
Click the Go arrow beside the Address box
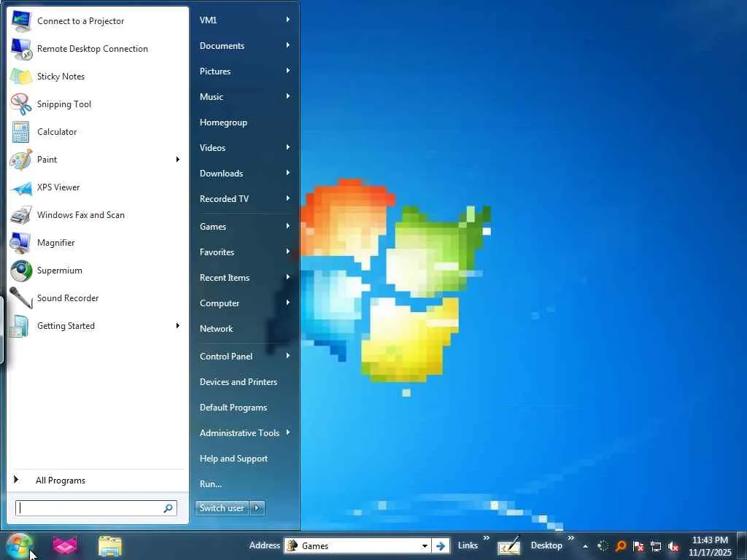pos(441,545)
